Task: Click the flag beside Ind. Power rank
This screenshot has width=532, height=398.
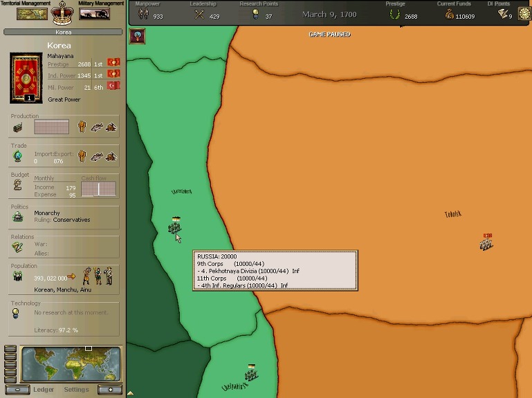Action: tap(113, 74)
